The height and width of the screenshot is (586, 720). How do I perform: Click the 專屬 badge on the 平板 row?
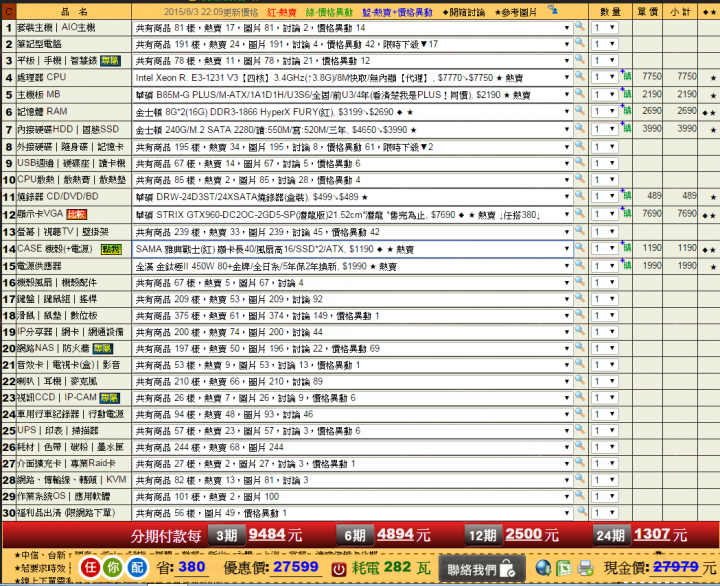pyautogui.click(x=110, y=61)
